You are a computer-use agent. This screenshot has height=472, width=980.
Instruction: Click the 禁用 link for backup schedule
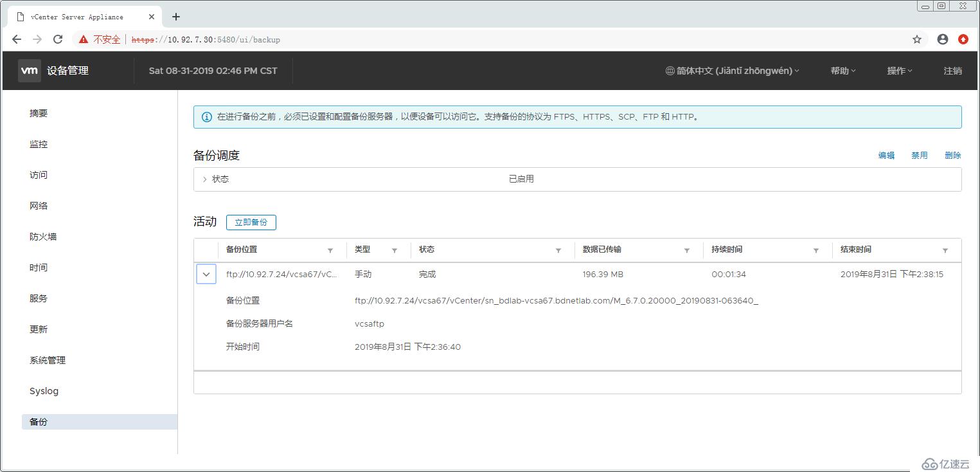920,156
